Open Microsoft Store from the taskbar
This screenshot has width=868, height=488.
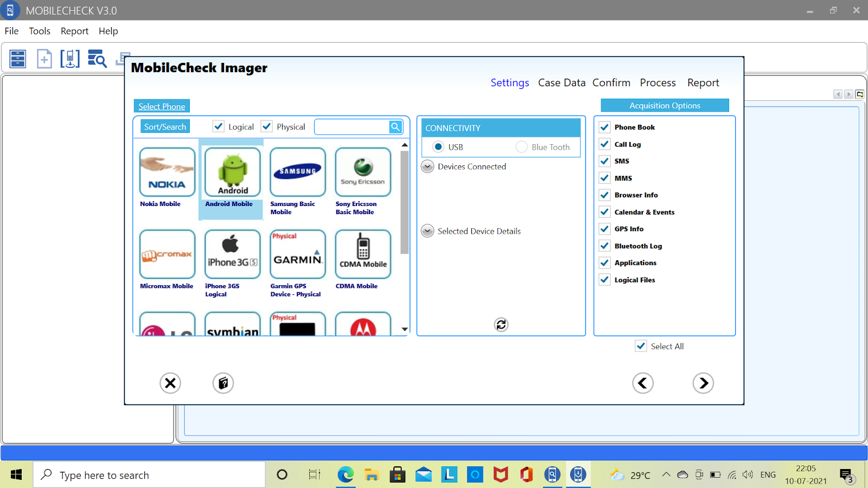point(398,475)
